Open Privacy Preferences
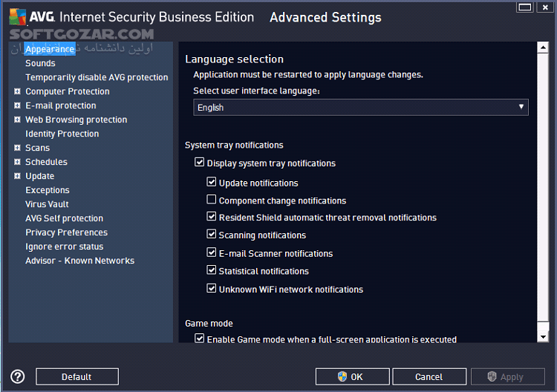The image size is (557, 392). click(x=66, y=232)
